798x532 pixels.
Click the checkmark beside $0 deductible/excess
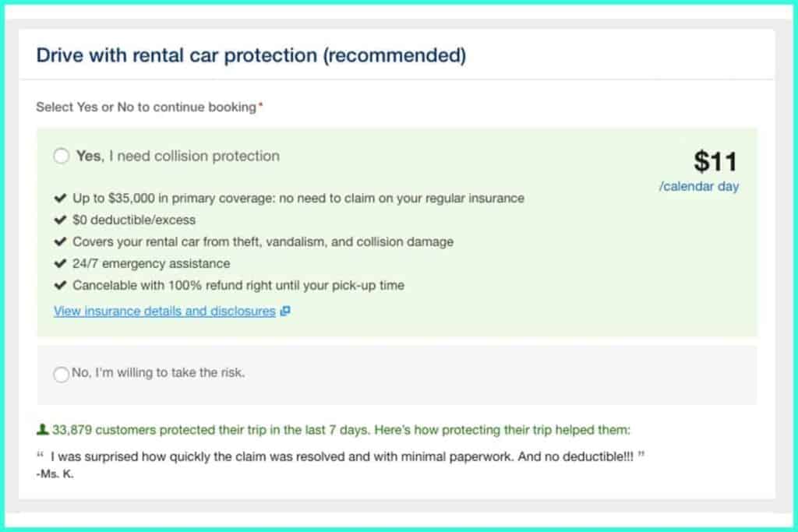[x=60, y=220]
